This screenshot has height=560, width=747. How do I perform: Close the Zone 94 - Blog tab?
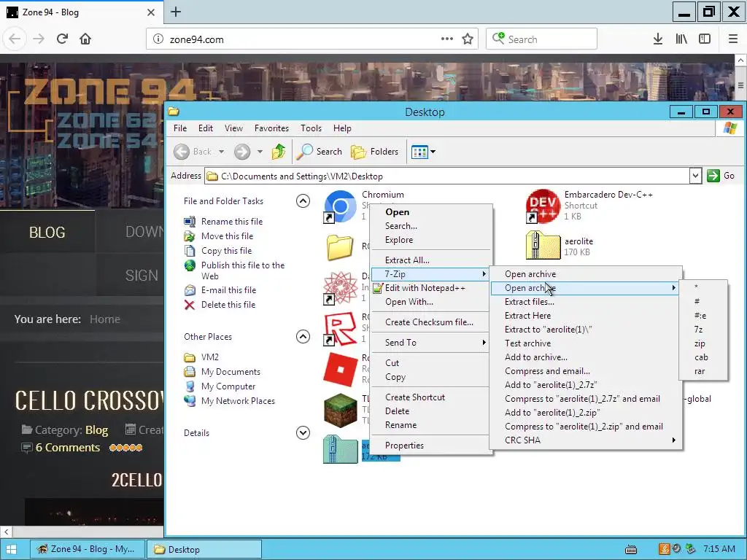click(151, 12)
